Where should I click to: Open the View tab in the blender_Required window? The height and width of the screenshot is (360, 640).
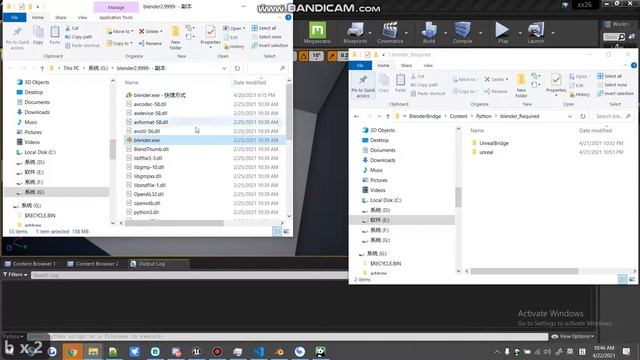[428, 65]
